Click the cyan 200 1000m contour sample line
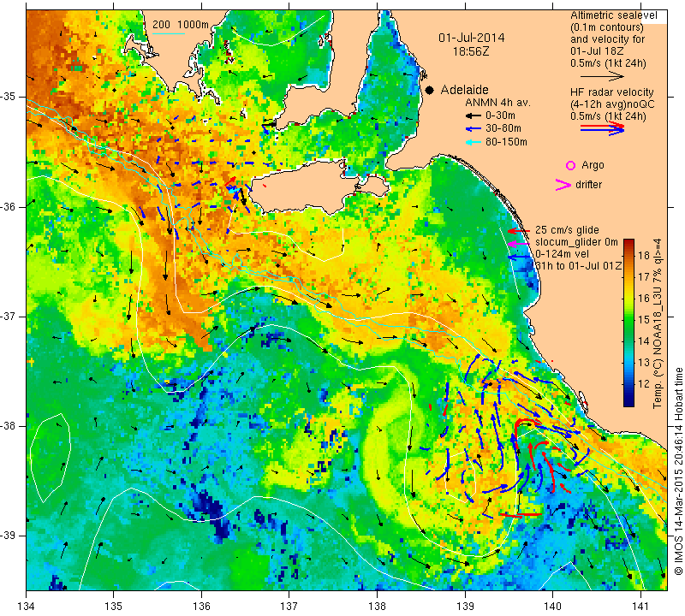The height and width of the screenshot is (616, 685). pyautogui.click(x=169, y=33)
